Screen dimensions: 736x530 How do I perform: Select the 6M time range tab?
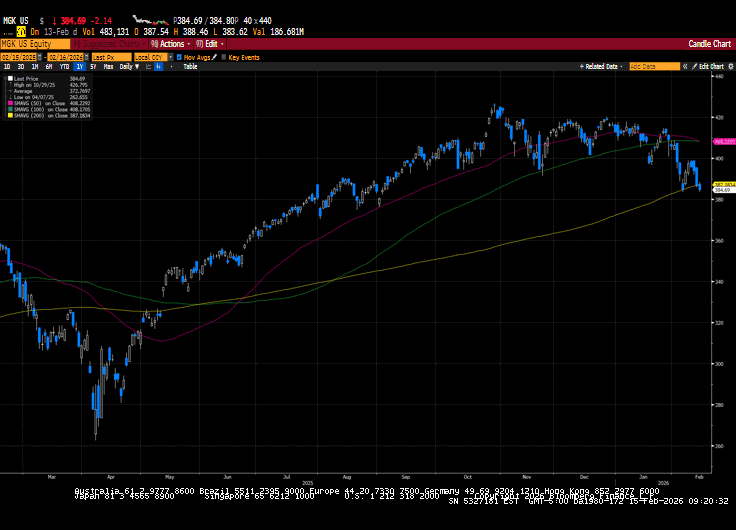point(49,66)
